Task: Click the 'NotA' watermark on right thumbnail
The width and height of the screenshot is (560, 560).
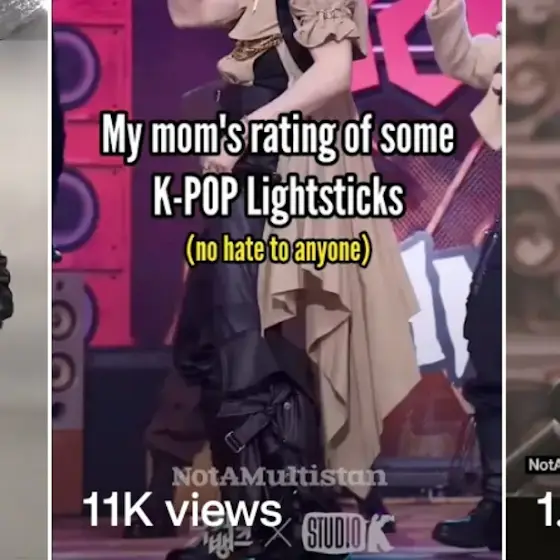Action: tap(544, 465)
